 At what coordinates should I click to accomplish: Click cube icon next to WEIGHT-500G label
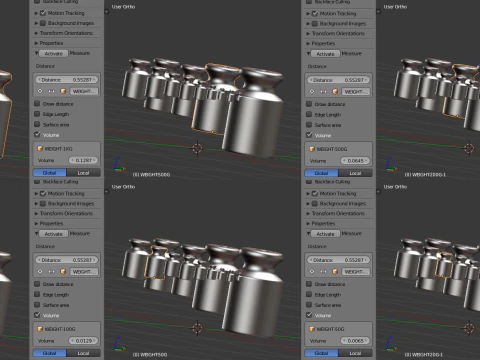click(312, 149)
